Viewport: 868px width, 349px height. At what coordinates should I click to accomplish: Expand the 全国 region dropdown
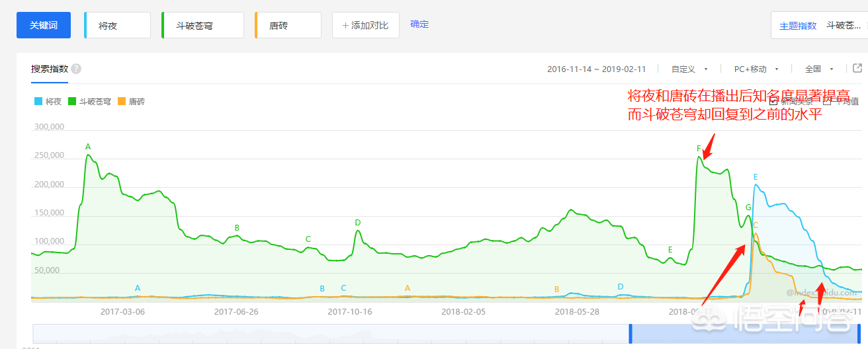(x=819, y=69)
